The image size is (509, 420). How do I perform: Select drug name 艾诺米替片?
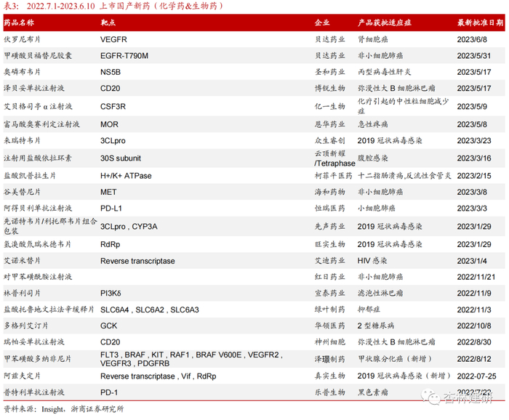coord(22,261)
